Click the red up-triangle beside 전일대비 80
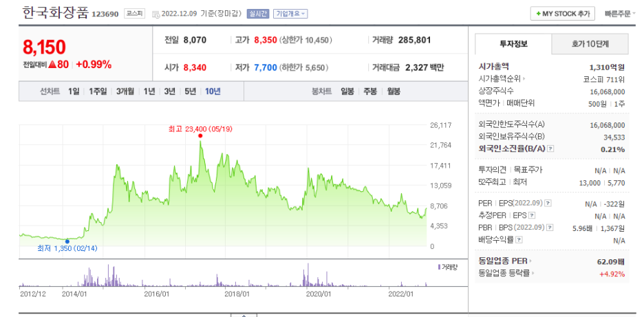Image resolution: width=644 pixels, height=317 pixels. coord(52,65)
